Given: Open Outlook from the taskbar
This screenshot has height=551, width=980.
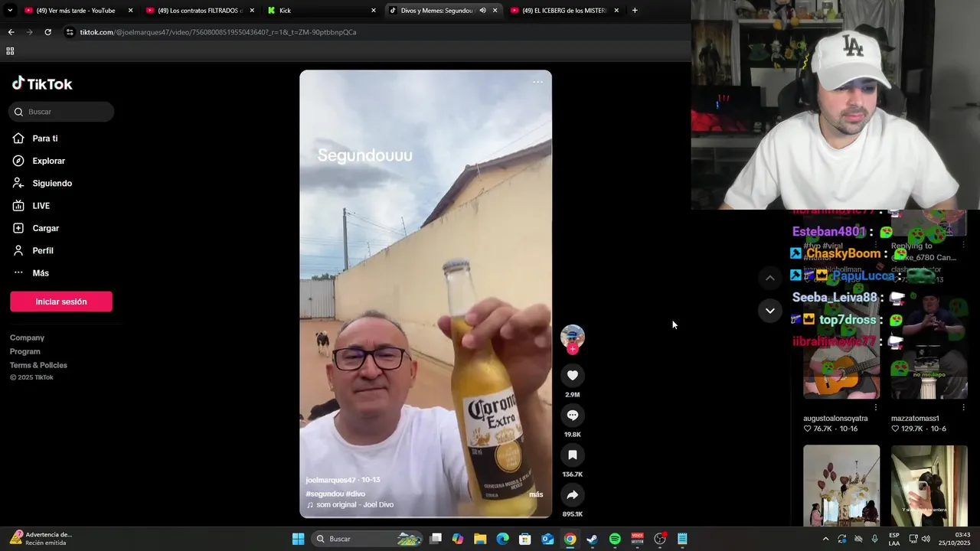Looking at the screenshot, I should pos(547,539).
